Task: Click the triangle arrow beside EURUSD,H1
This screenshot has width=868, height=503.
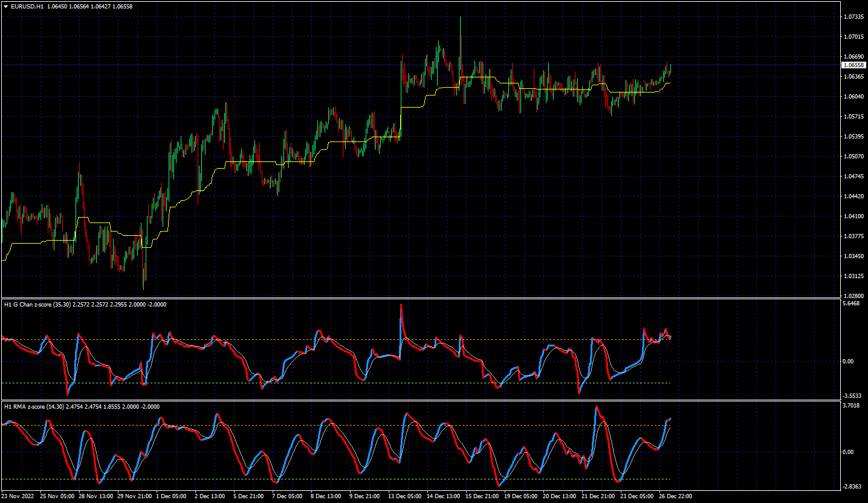Action: 6,6
